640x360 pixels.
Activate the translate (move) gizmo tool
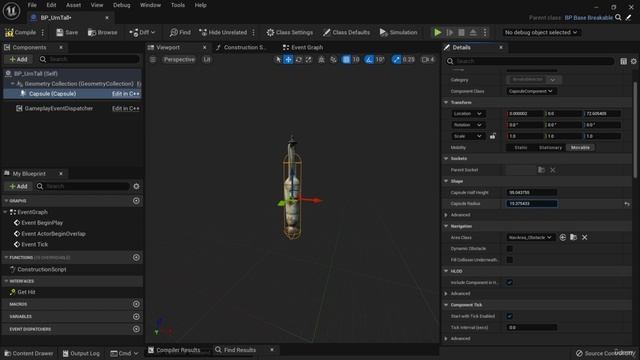coord(288,60)
